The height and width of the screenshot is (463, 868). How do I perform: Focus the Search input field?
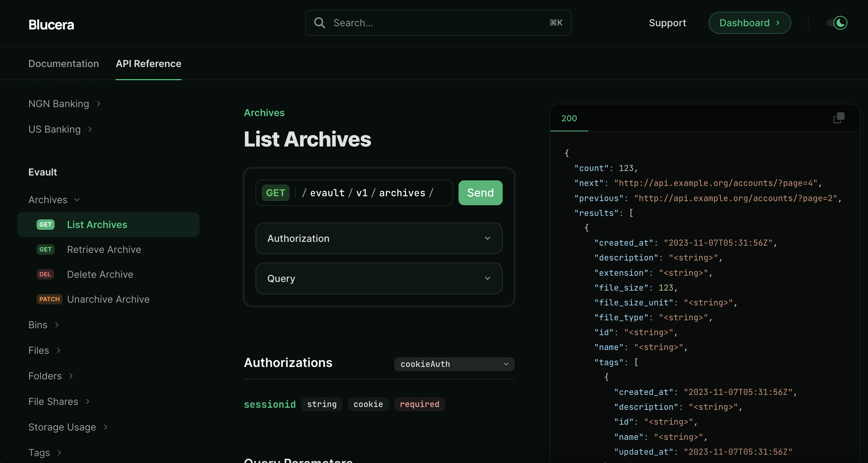438,23
